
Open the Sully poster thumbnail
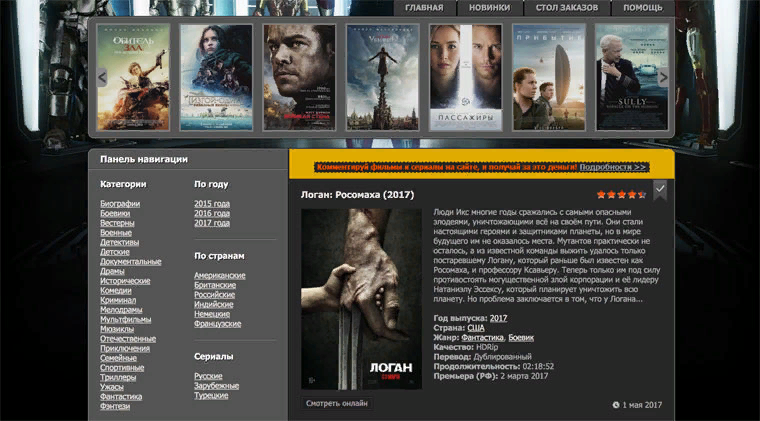632,78
